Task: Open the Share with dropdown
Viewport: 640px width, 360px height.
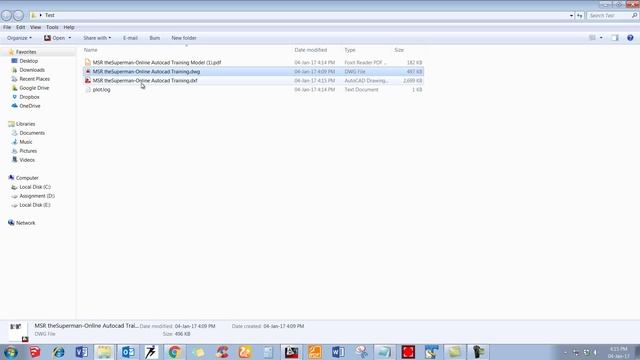Action: click(x=97, y=38)
